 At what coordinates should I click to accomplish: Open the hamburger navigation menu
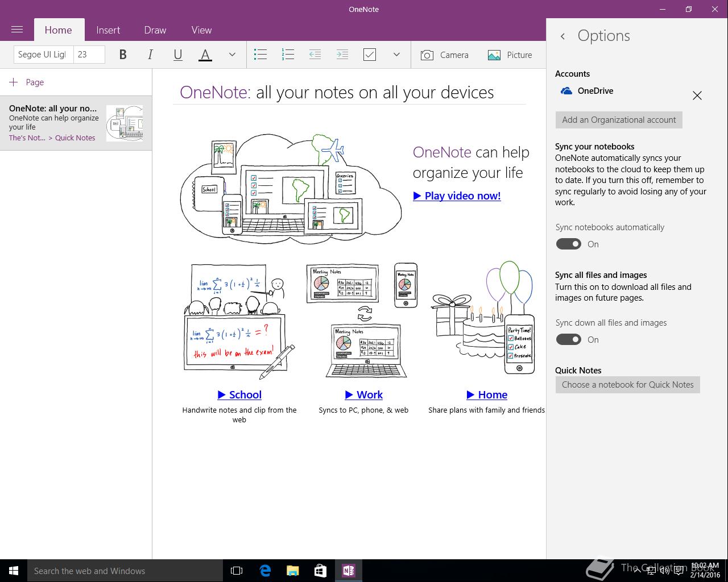click(17, 30)
